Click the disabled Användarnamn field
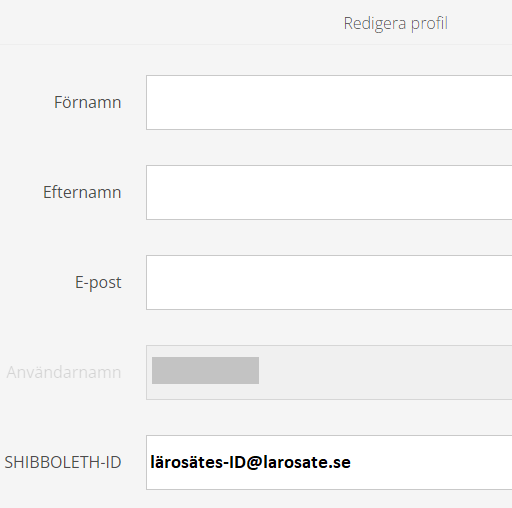This screenshot has height=508, width=512. (x=329, y=372)
